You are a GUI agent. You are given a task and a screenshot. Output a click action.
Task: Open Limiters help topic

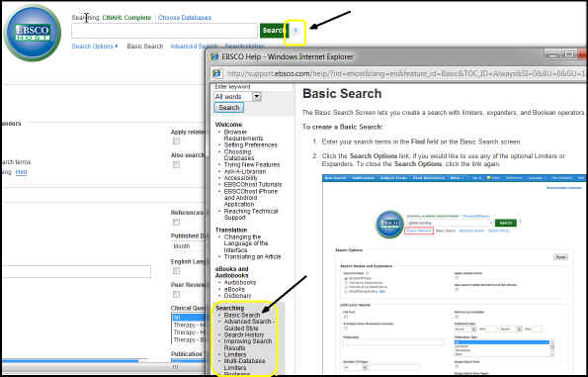click(235, 354)
